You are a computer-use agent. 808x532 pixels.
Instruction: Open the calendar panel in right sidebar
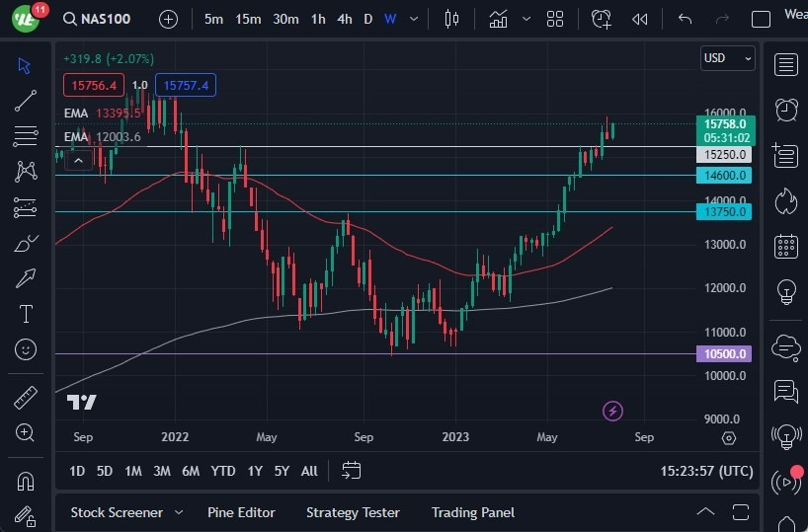pyautogui.click(x=786, y=246)
